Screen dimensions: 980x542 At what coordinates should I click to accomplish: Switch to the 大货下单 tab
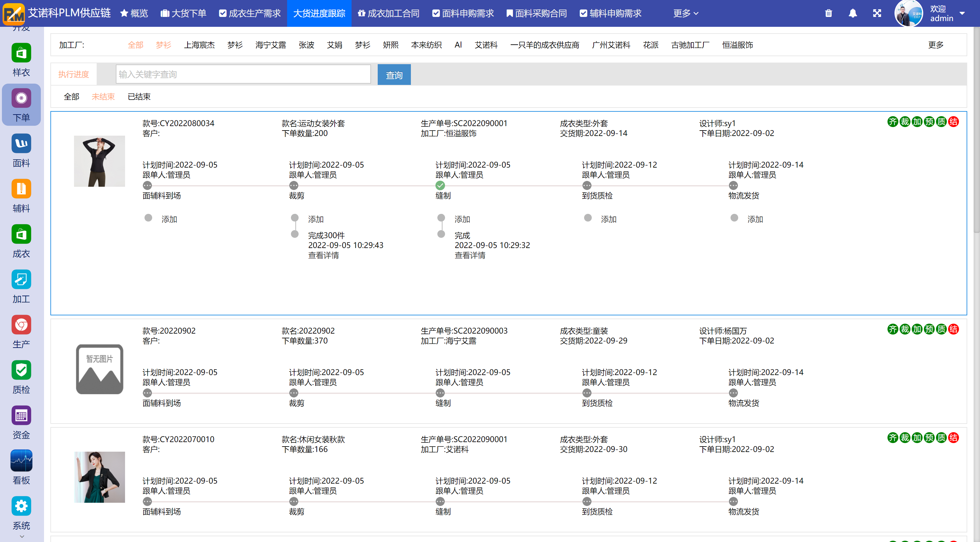(183, 13)
